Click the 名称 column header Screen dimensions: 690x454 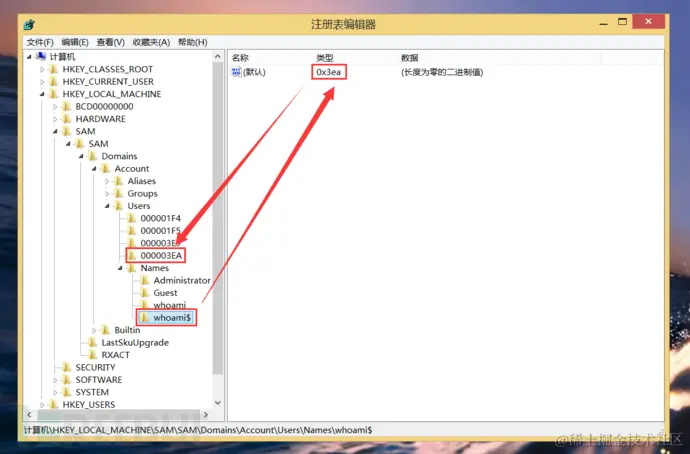tap(270, 58)
